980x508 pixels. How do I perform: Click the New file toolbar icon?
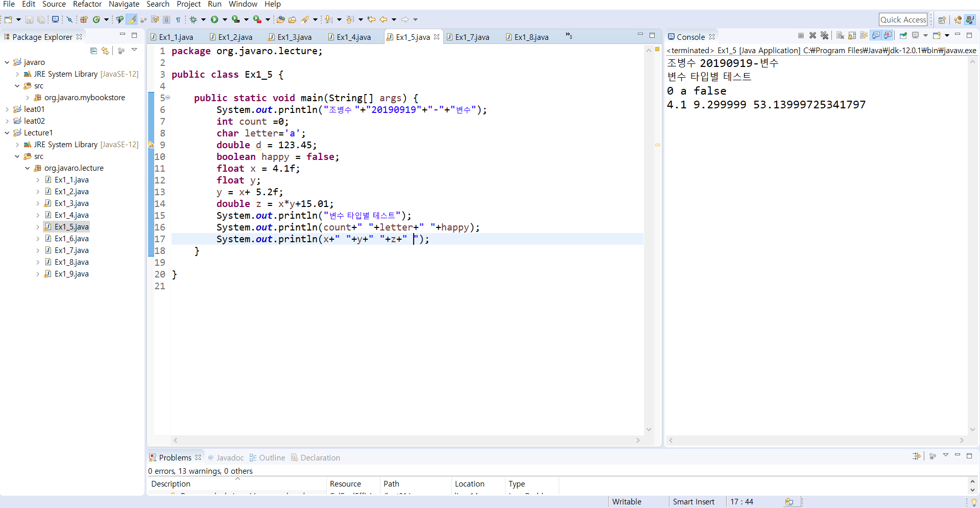[8, 19]
